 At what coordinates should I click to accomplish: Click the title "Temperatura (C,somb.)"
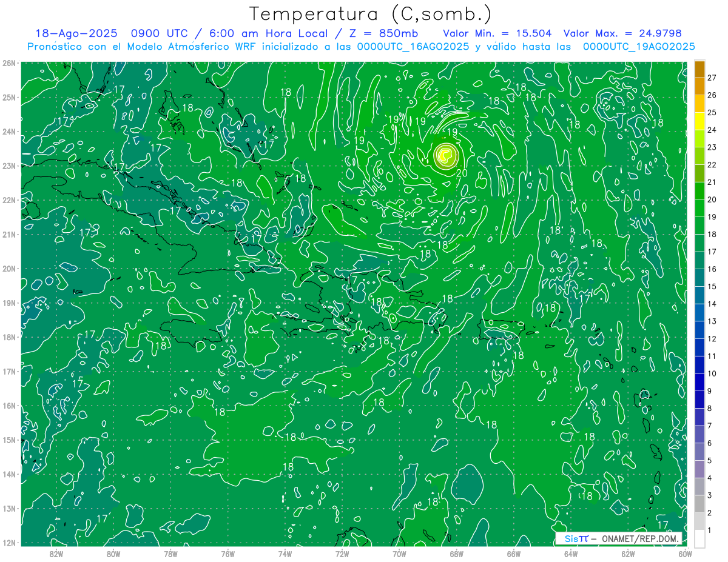(x=371, y=14)
